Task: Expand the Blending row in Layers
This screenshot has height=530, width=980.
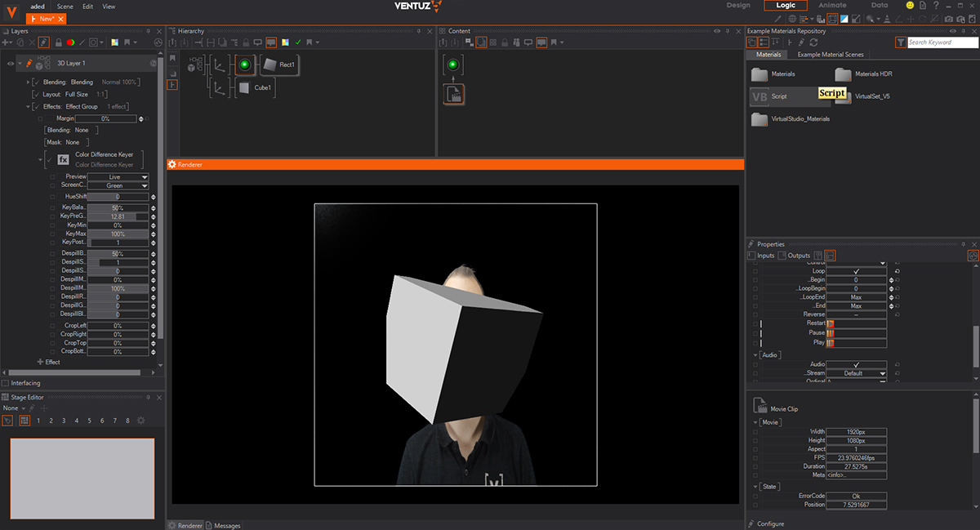Action: coord(29,82)
